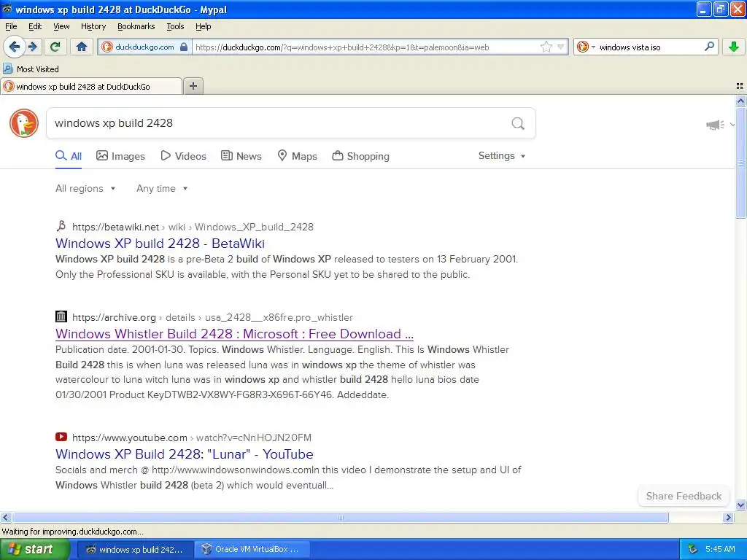Open Windows Whistler Build 2428 archive link
The width and height of the screenshot is (747, 560).
234,334
